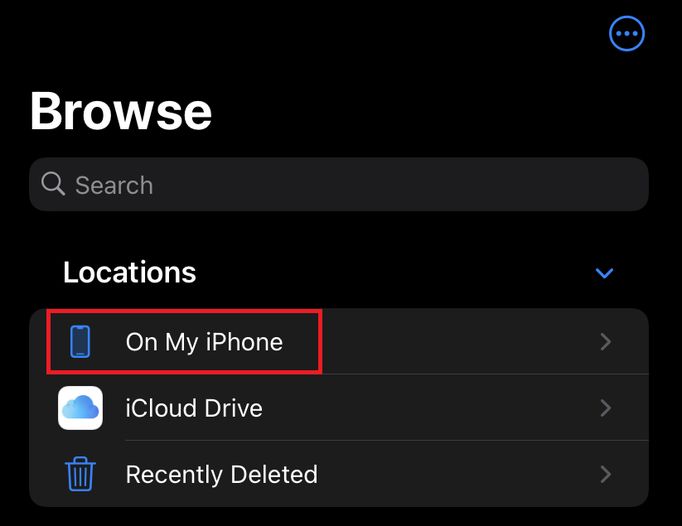Collapse the Locations section with its chevron
The image size is (682, 526).
click(x=604, y=273)
